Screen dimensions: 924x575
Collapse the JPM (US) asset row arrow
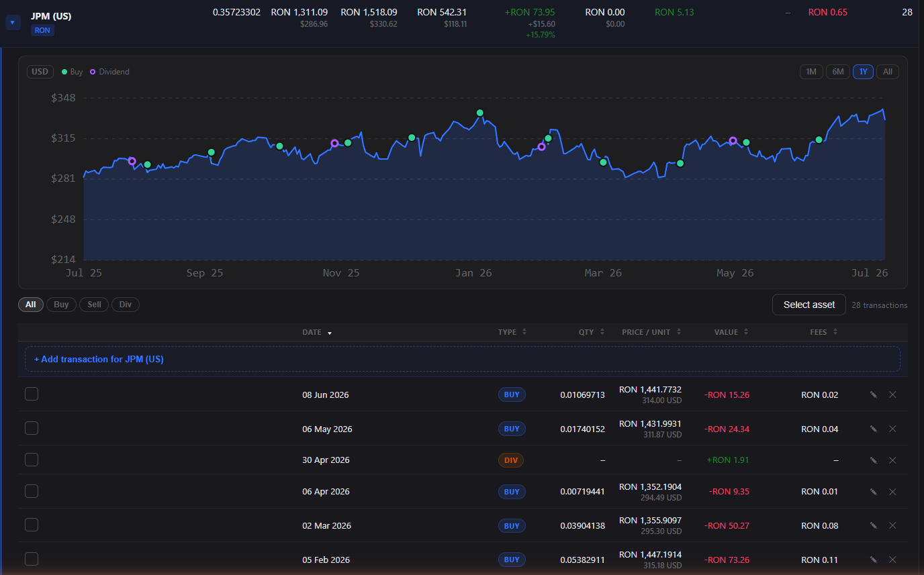click(x=13, y=23)
